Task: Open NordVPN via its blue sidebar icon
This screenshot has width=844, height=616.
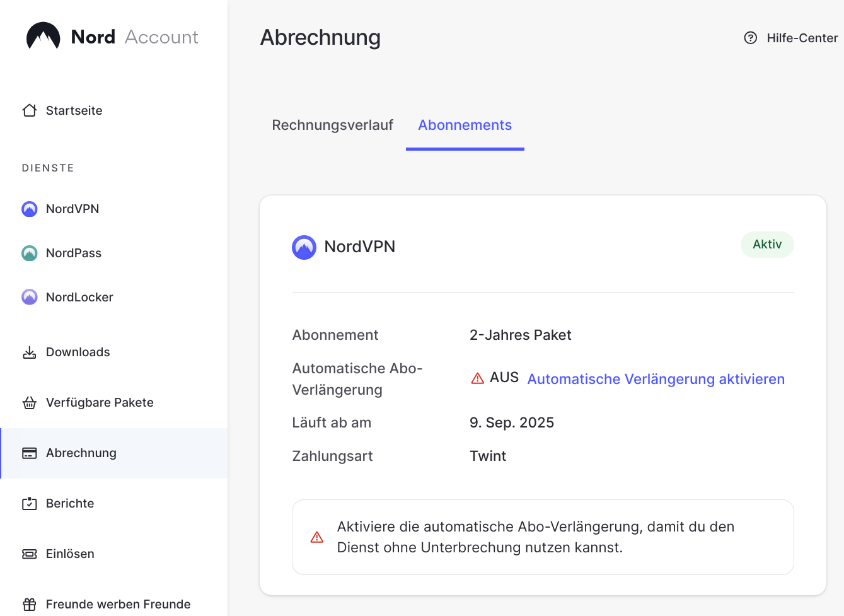Action: coord(30,209)
